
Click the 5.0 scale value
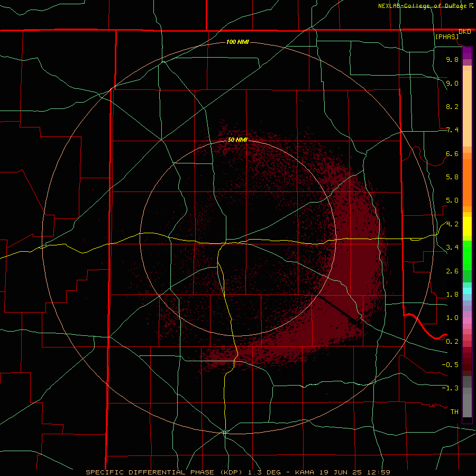tap(452, 200)
